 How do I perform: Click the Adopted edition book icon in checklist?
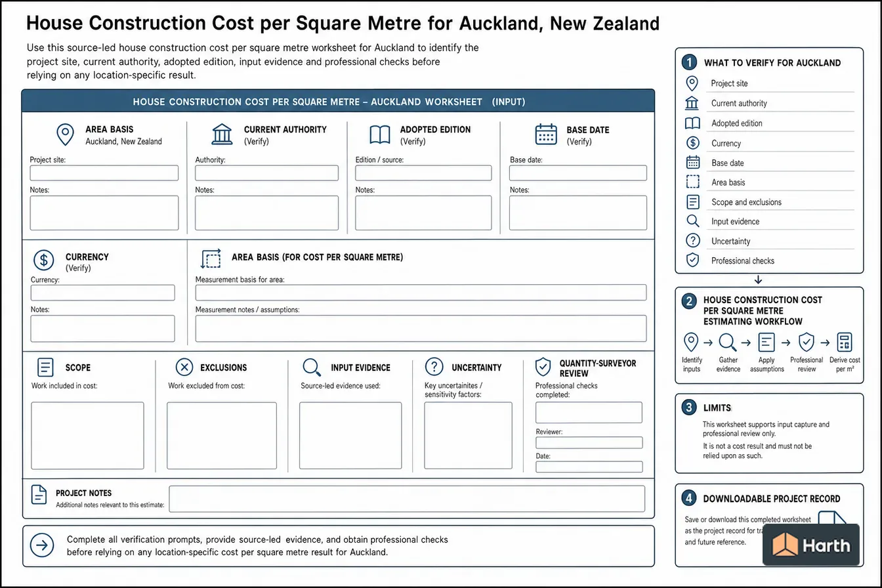tap(692, 123)
